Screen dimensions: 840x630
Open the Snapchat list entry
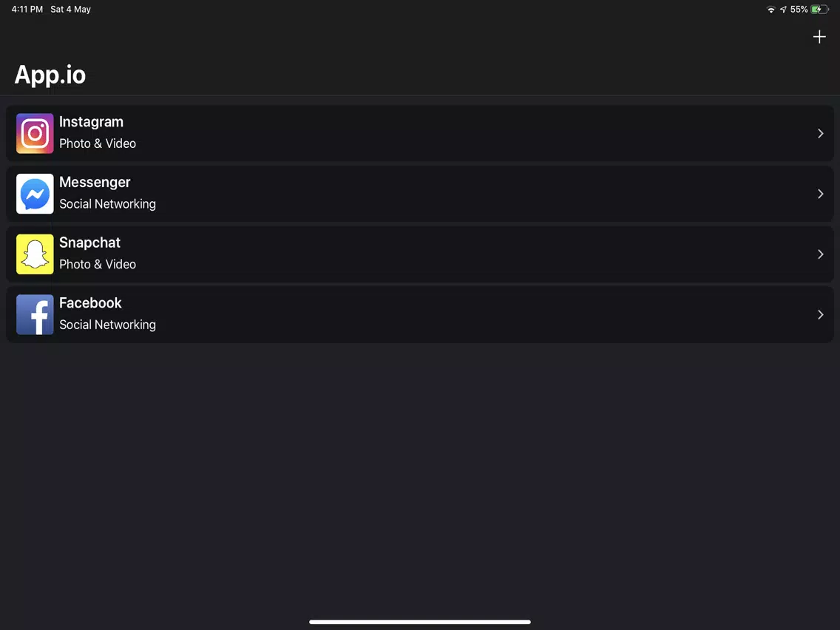[420, 254]
